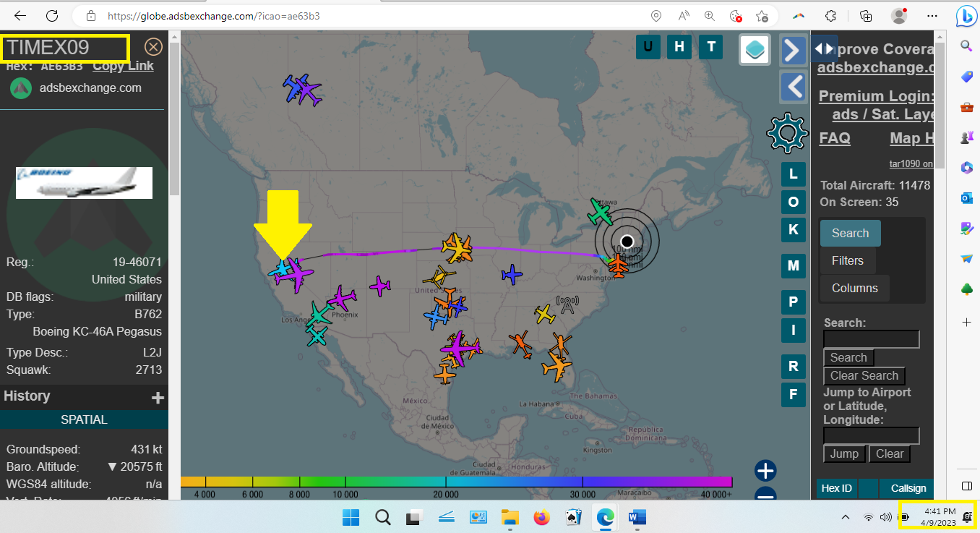
Task: Open the Edge sidebar Outlook icon
Action: pyautogui.click(x=966, y=198)
